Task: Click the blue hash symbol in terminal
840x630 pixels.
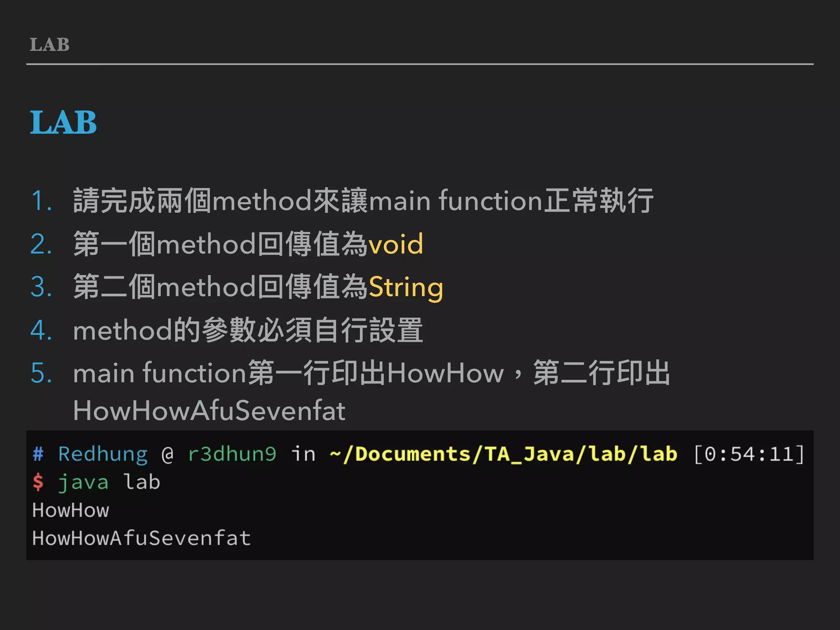Action: pyautogui.click(x=38, y=454)
